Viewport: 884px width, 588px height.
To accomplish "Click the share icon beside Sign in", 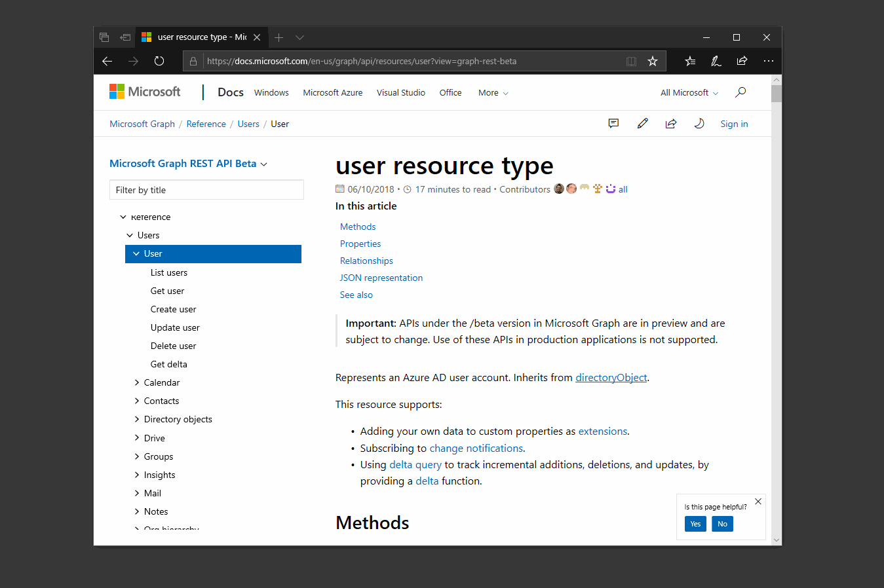I will tap(670, 123).
